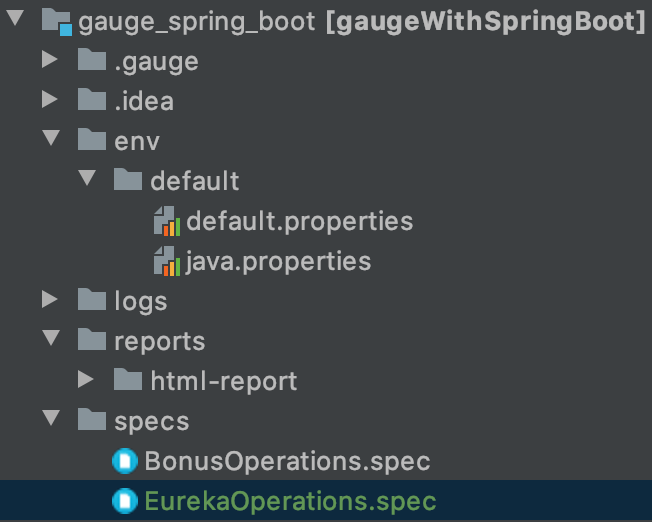652x522 pixels.
Task: Expand the logs folder arrow
Action: pyautogui.click(x=50, y=300)
